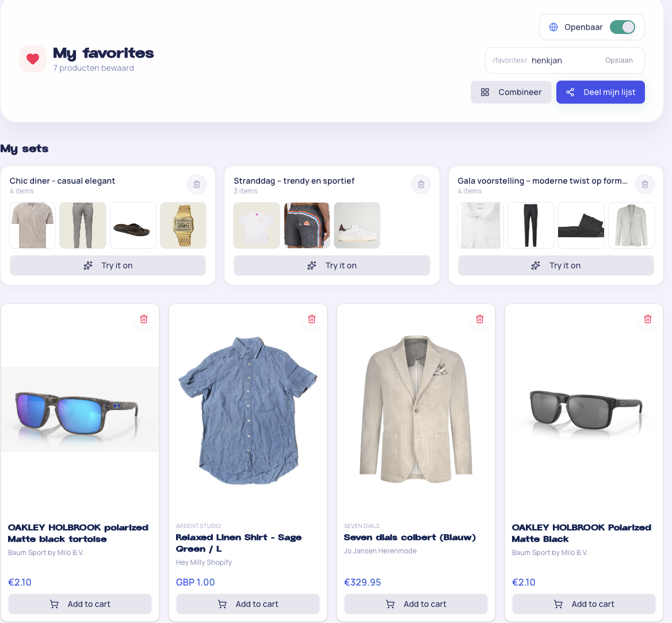Delete the Chic diner set

tap(197, 184)
